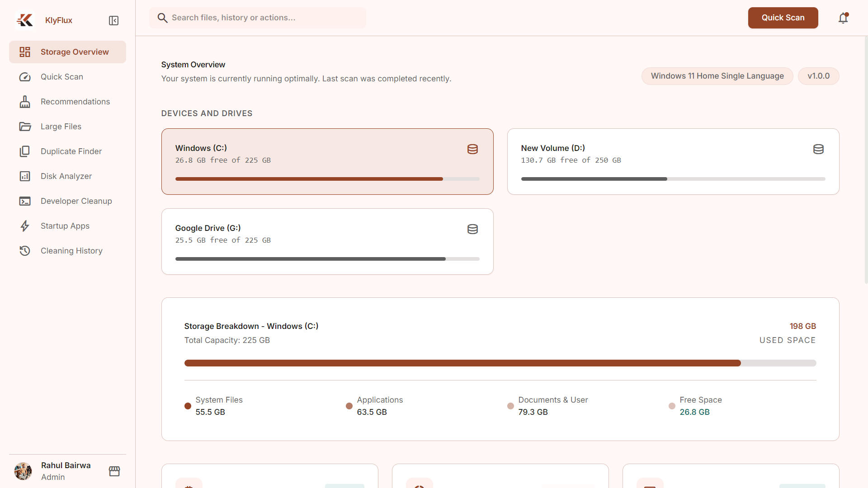
Task: Select the Windows (C:) drive card
Action: point(327,161)
